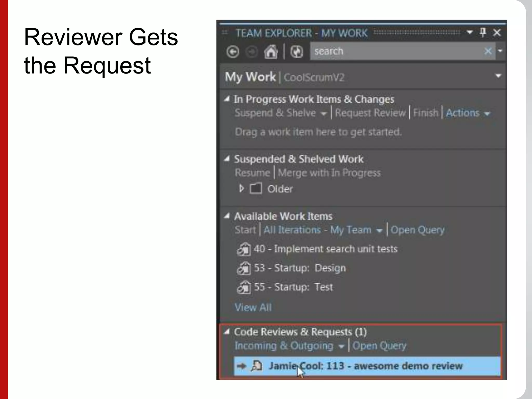This screenshot has height=399, width=532.
Task: Click the Forward navigation arrow icon
Action: [x=251, y=52]
